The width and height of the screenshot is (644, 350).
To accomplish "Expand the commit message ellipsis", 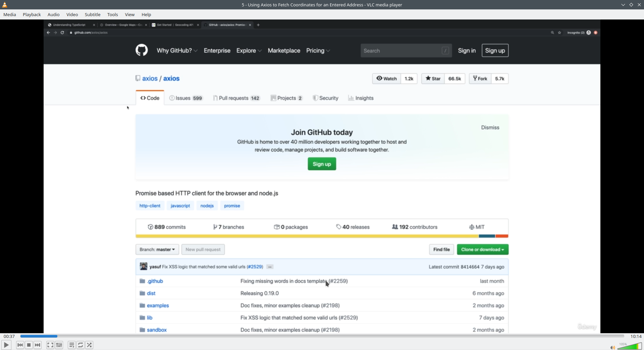I will click(x=270, y=267).
